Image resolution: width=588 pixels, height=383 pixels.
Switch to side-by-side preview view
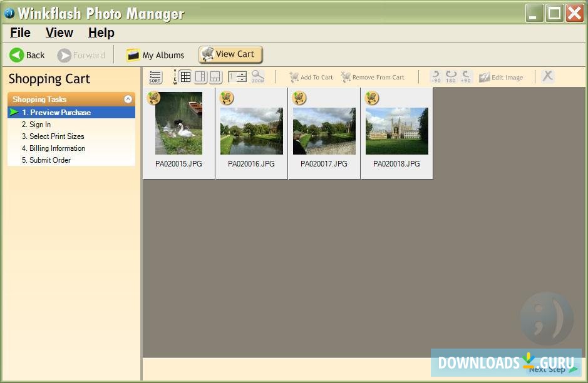tap(200, 77)
